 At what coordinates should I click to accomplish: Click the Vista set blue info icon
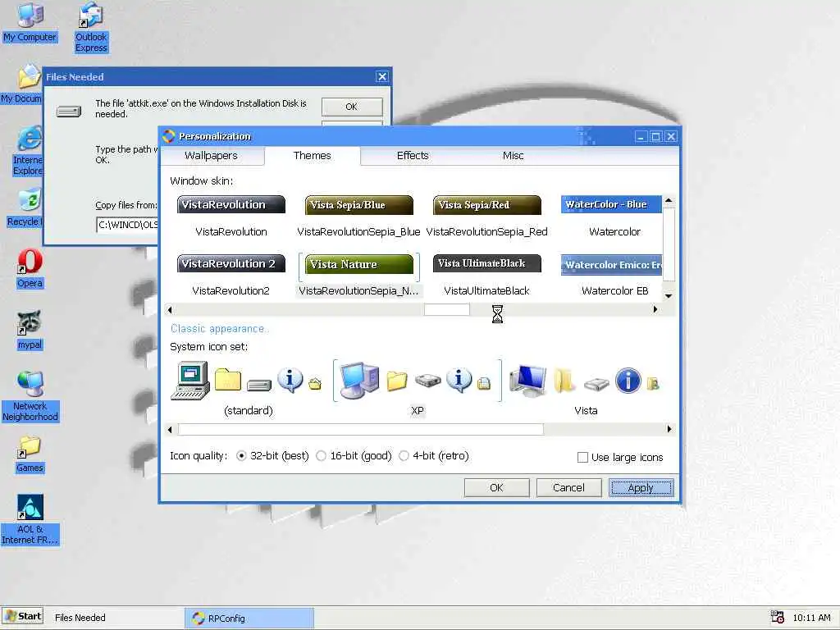pyautogui.click(x=628, y=381)
